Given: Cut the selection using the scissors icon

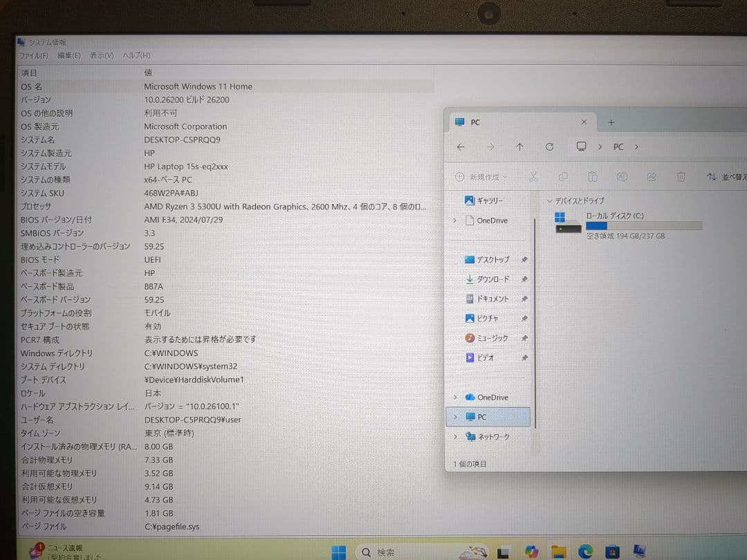Looking at the screenshot, I should [533, 177].
